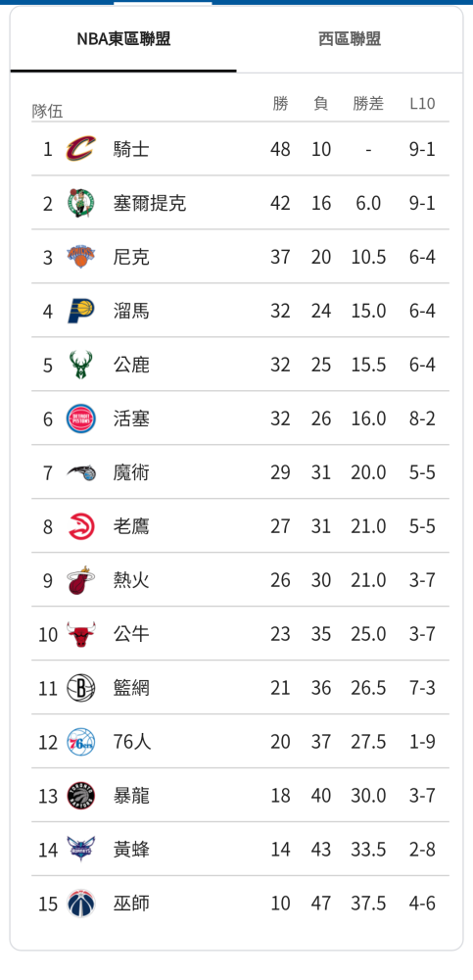Click the Knicks team logo
This screenshot has height=980, width=473.
(x=81, y=257)
